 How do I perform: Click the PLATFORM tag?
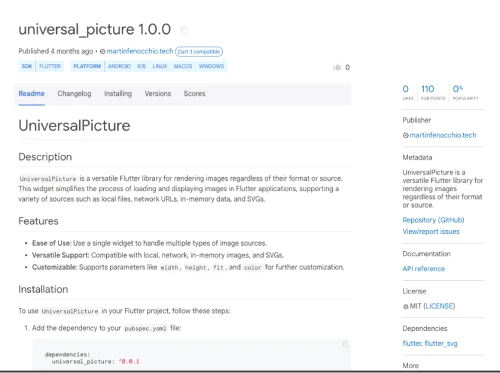[87, 66]
